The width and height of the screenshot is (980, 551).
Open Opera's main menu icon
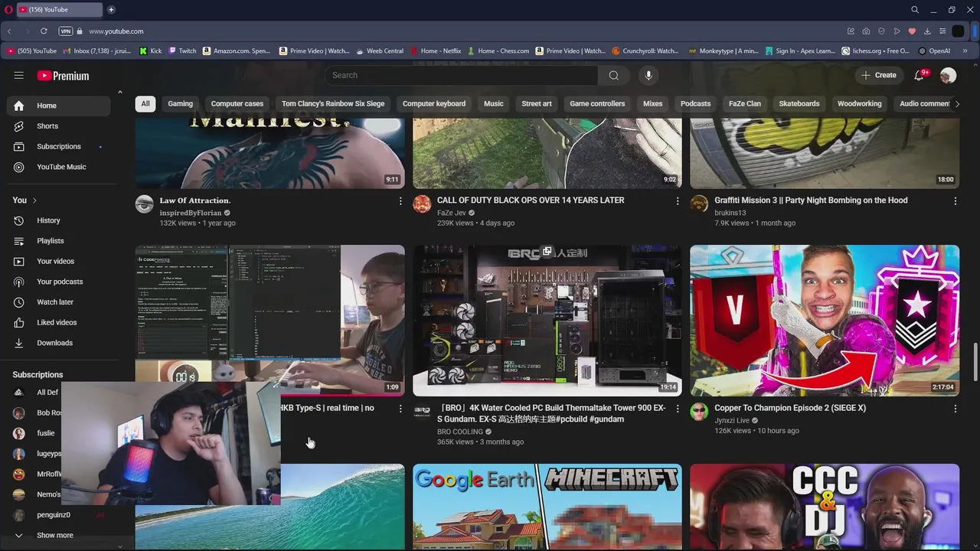[x=7, y=9]
